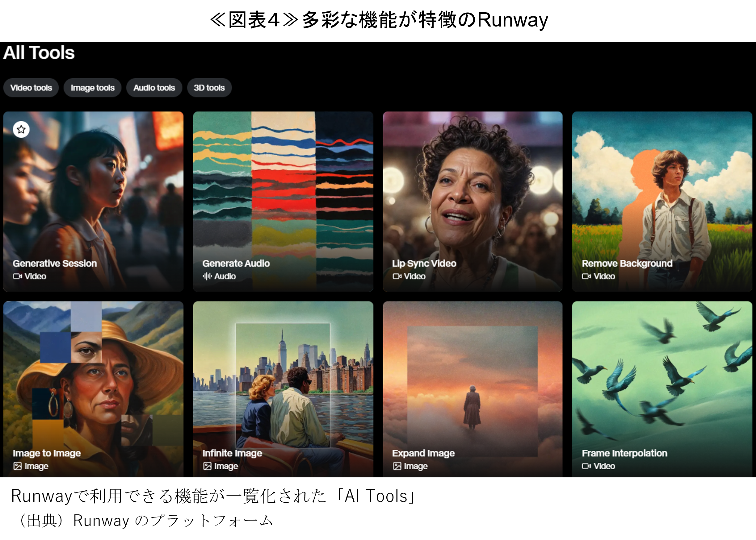Screen dimensions: 756x540
Task: Click the star favorite icon on Generative Session
Action: (x=21, y=129)
